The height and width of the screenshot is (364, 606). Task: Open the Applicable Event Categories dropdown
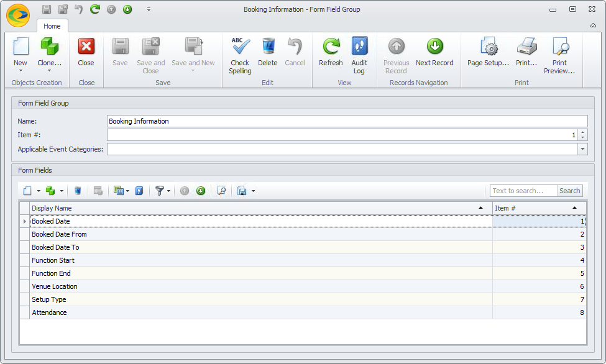coord(583,149)
